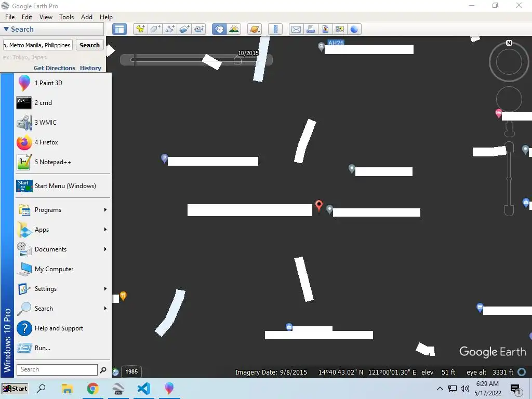The image size is (532, 399).
Task: Click the orange restaurant marker on map
Action: point(123,296)
